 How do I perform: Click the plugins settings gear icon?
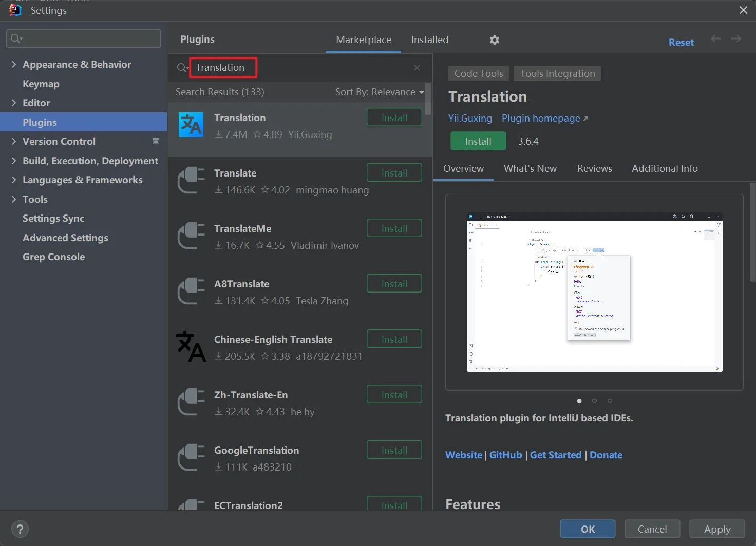pos(494,40)
